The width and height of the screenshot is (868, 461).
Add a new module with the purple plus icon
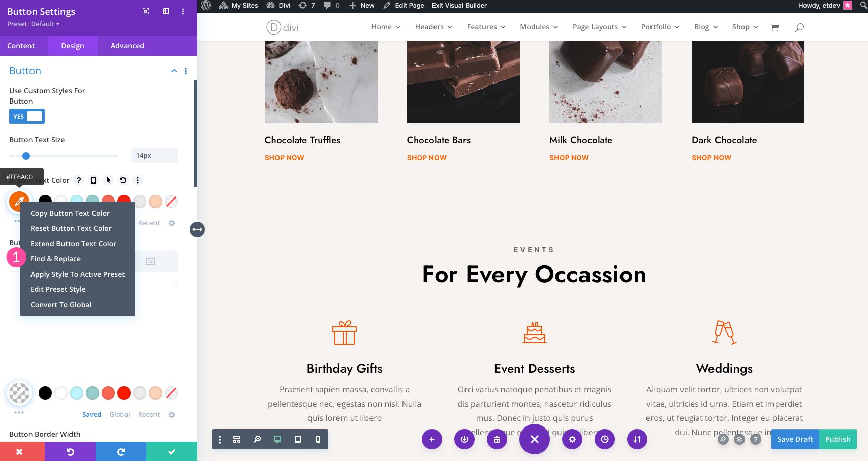pyautogui.click(x=432, y=439)
